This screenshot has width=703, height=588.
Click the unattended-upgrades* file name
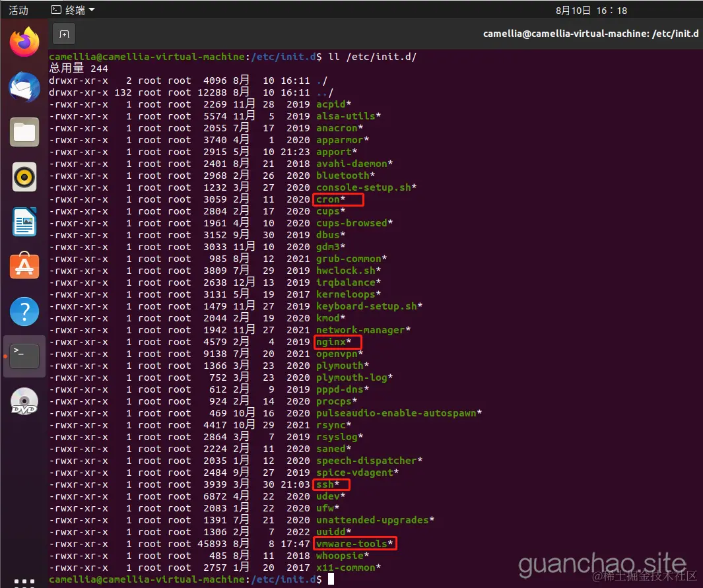[375, 520]
